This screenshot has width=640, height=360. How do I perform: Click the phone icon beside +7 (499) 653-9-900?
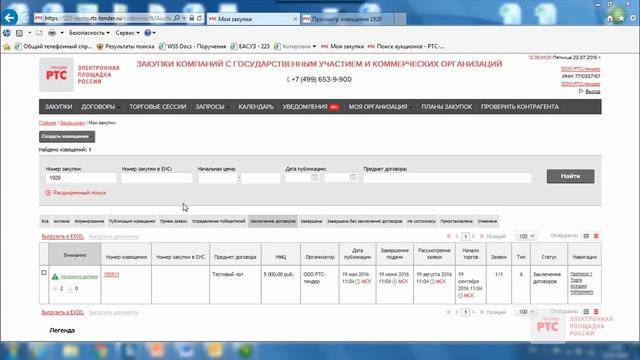tap(288, 80)
